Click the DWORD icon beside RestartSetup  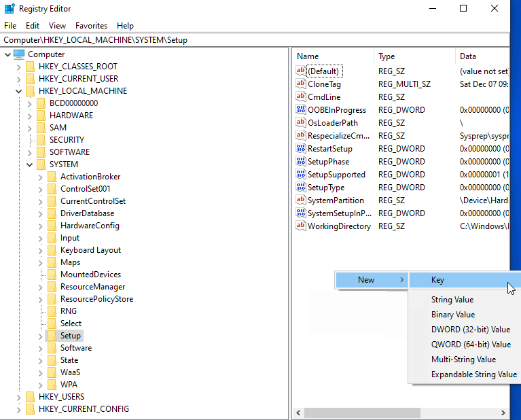click(x=301, y=149)
